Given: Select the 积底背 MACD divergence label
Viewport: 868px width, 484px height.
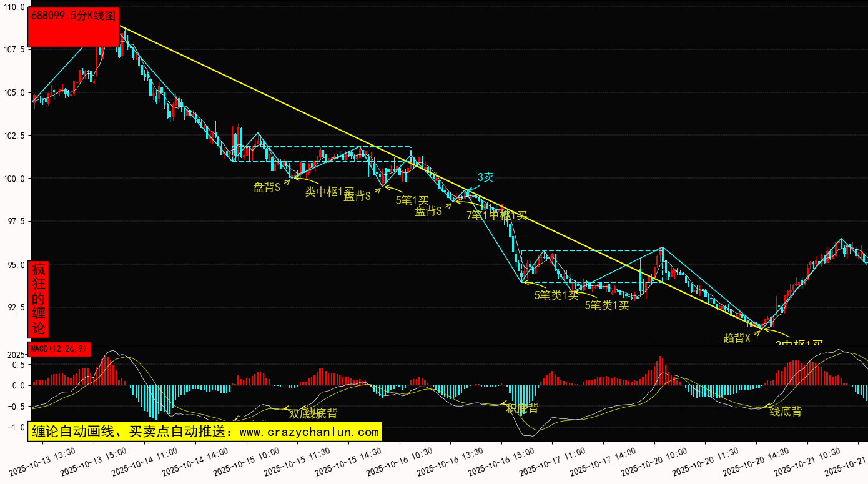Looking at the screenshot, I should [x=522, y=408].
